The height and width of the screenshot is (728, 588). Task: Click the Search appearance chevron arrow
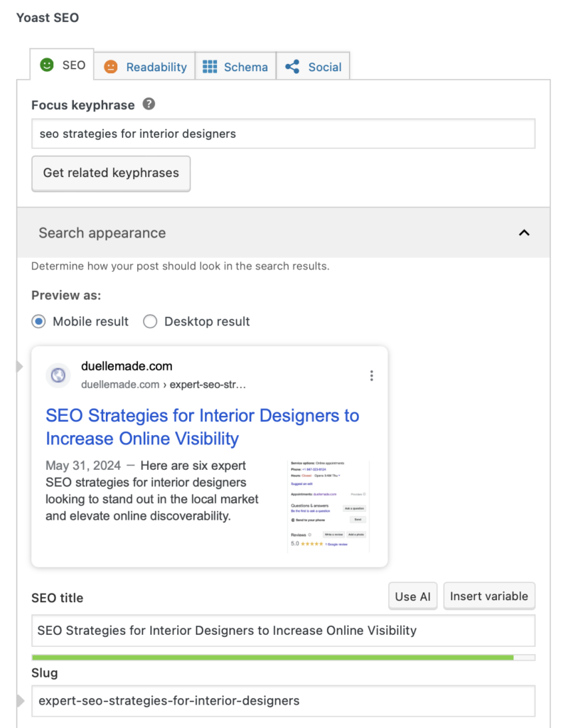click(524, 232)
